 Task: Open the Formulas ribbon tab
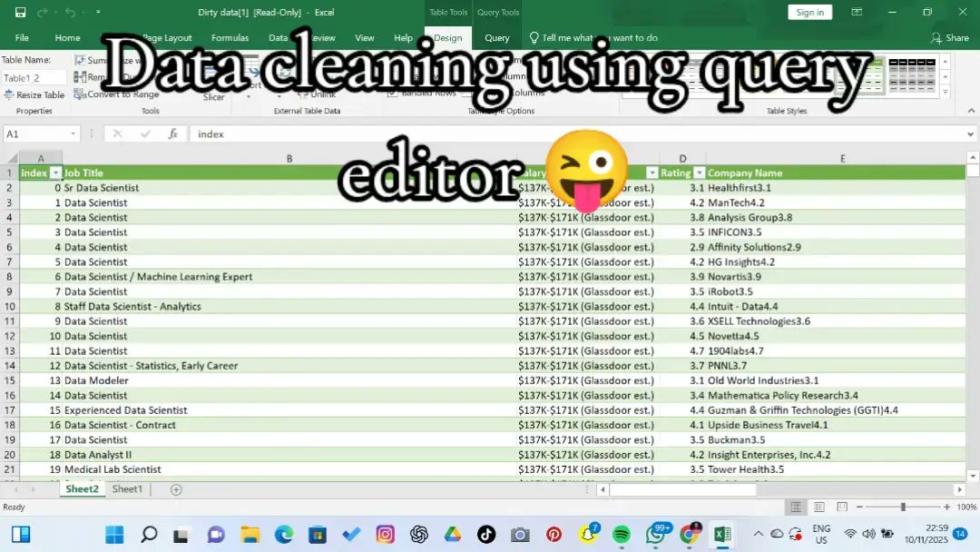[230, 37]
